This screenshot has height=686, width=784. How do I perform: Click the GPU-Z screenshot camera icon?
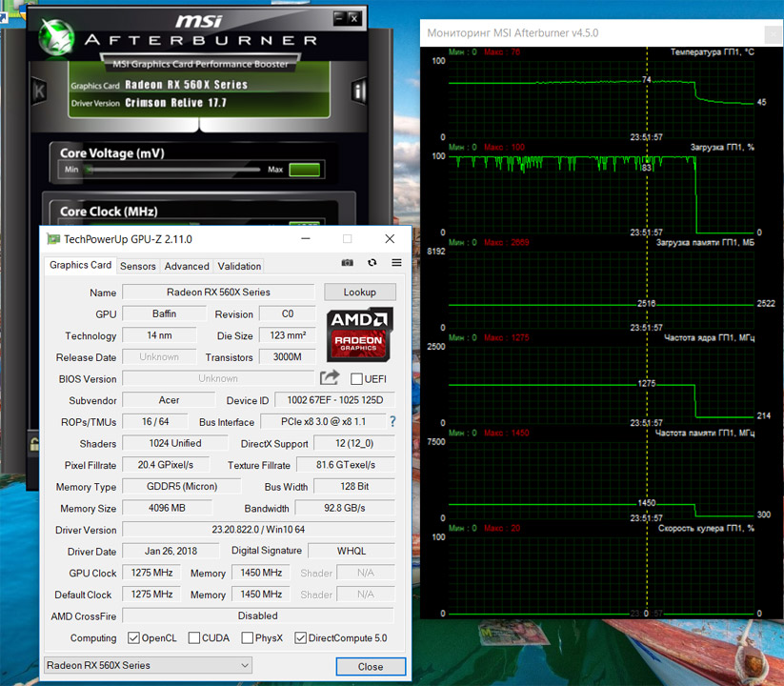[x=347, y=263]
